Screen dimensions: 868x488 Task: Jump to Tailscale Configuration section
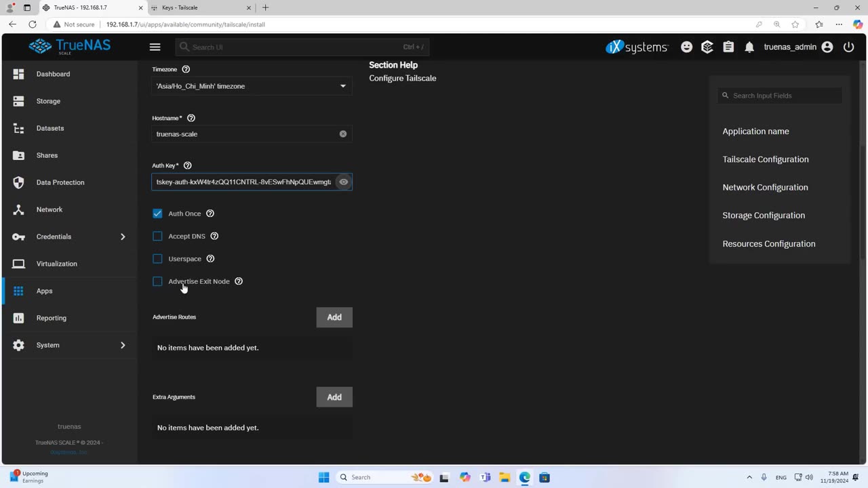(766, 159)
